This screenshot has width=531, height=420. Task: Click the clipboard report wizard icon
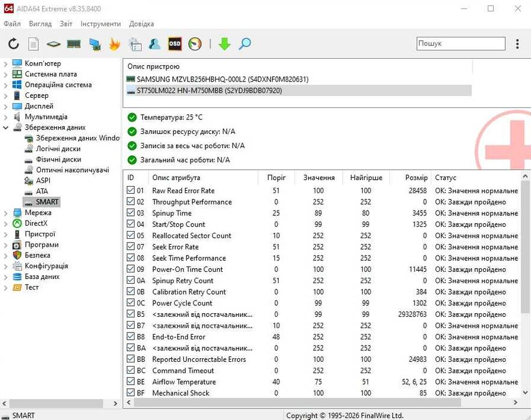pyautogui.click(x=135, y=44)
